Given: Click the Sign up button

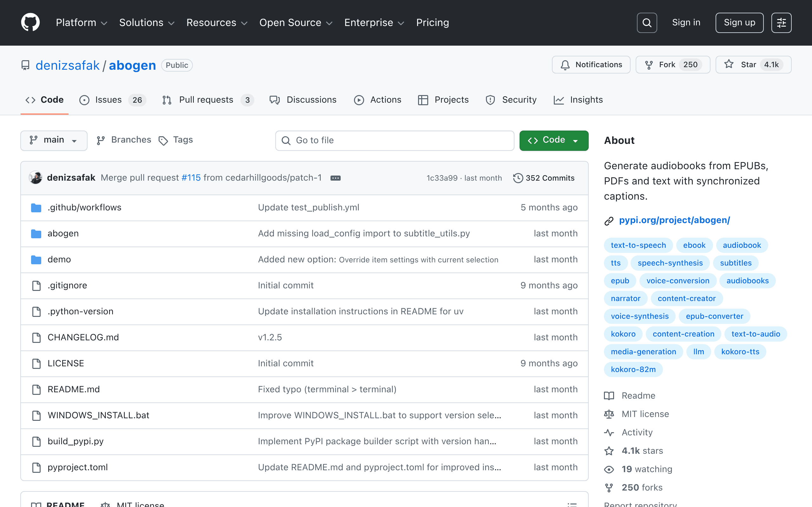Looking at the screenshot, I should point(739,22).
